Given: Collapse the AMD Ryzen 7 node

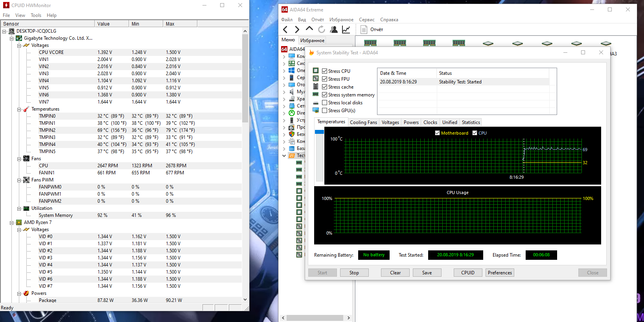Looking at the screenshot, I should click(12, 222).
